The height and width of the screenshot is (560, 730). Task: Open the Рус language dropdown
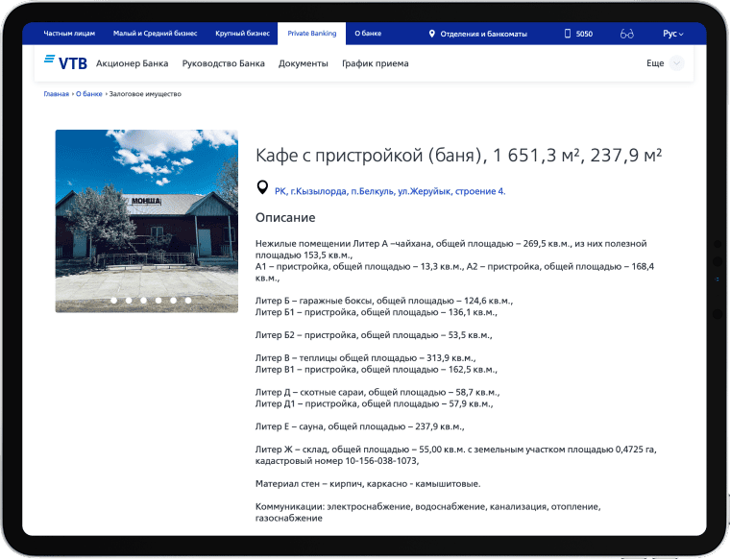tap(672, 34)
